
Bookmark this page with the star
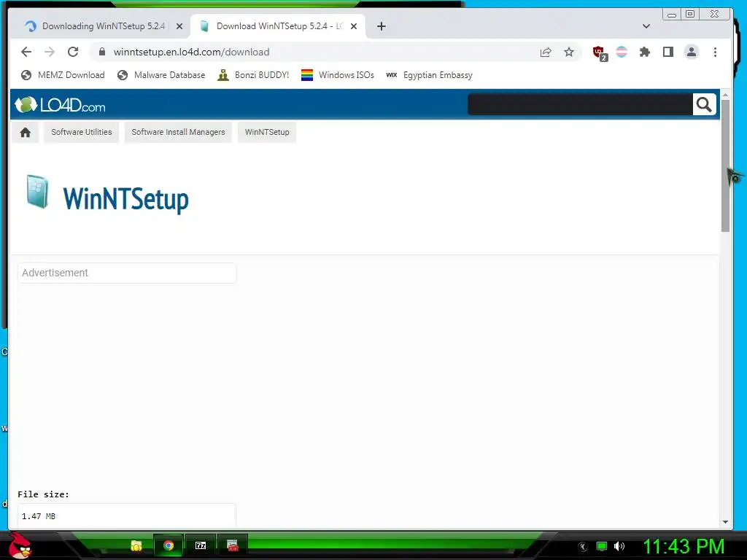(569, 52)
